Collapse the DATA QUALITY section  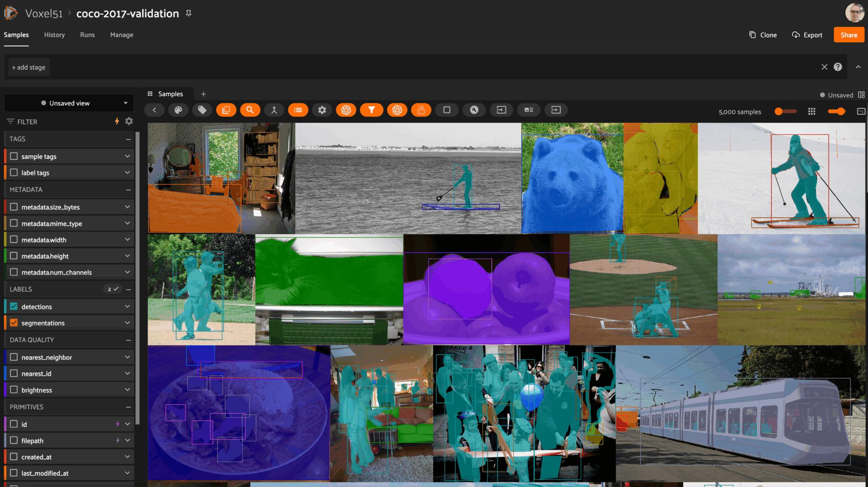point(128,340)
